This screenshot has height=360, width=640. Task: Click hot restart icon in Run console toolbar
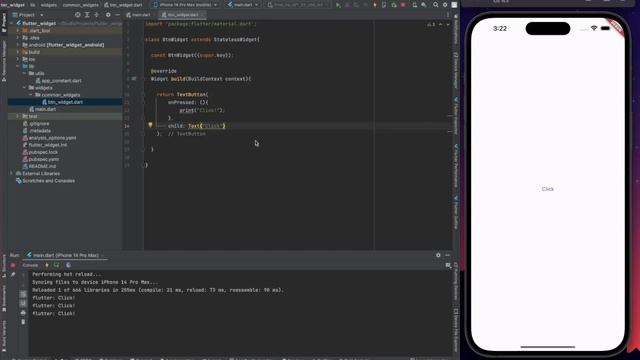(56, 265)
